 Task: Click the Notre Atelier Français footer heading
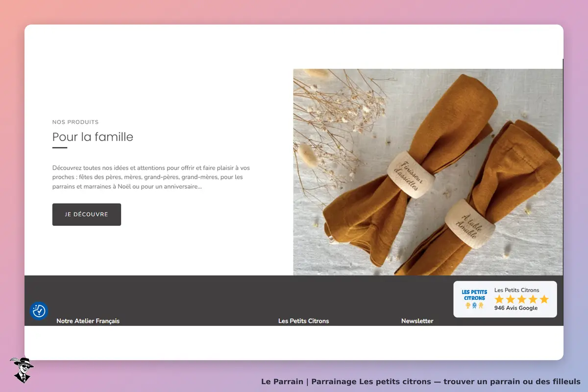click(88, 321)
